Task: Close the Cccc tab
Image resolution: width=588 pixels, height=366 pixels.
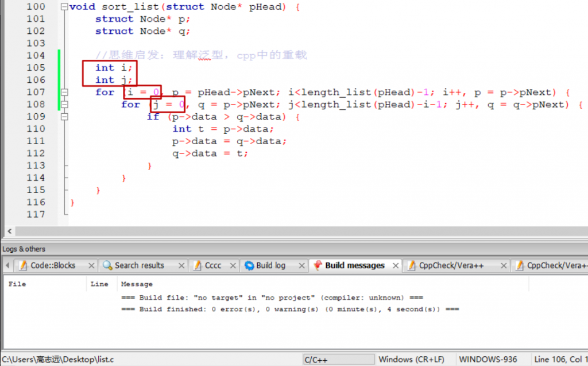Action: pos(233,265)
